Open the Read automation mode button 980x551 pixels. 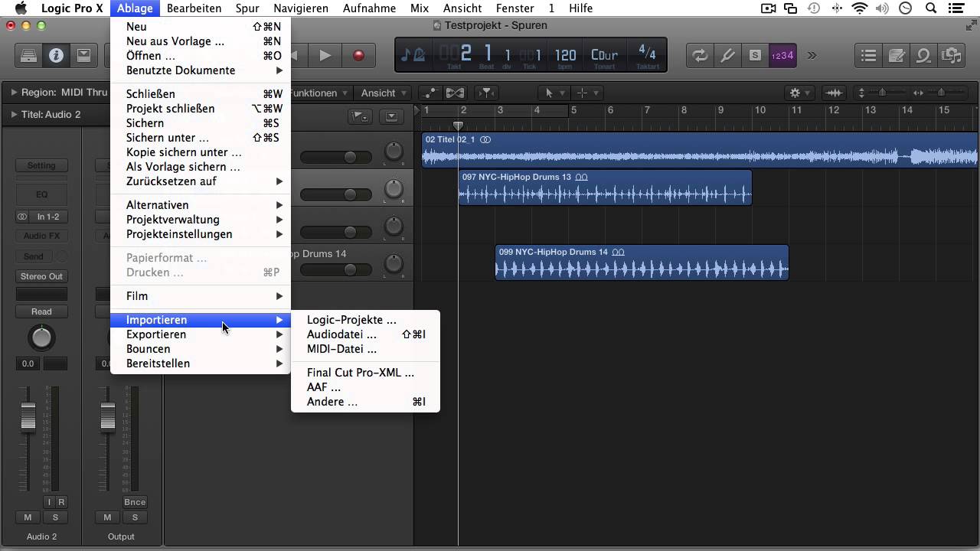pos(41,311)
